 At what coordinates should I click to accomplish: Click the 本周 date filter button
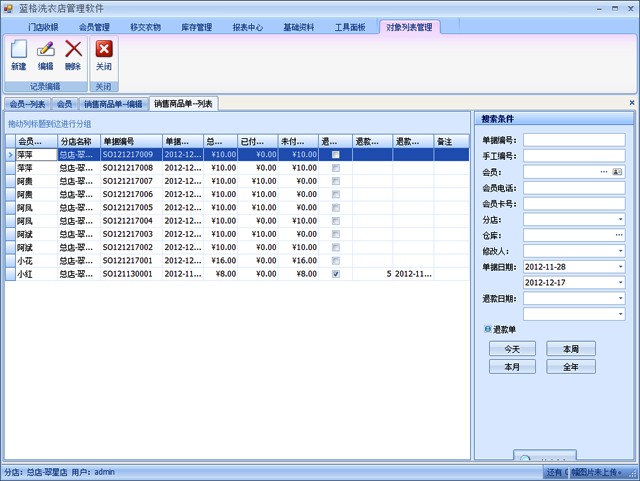(571, 349)
